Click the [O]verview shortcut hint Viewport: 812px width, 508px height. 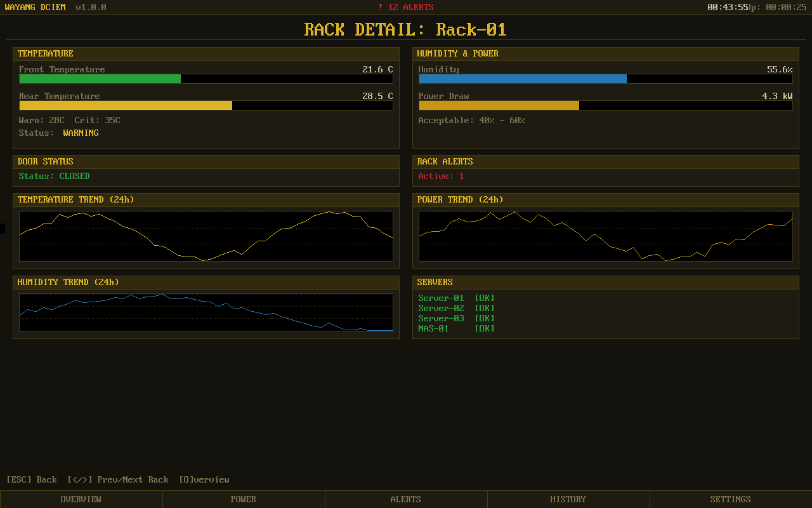tap(204, 479)
